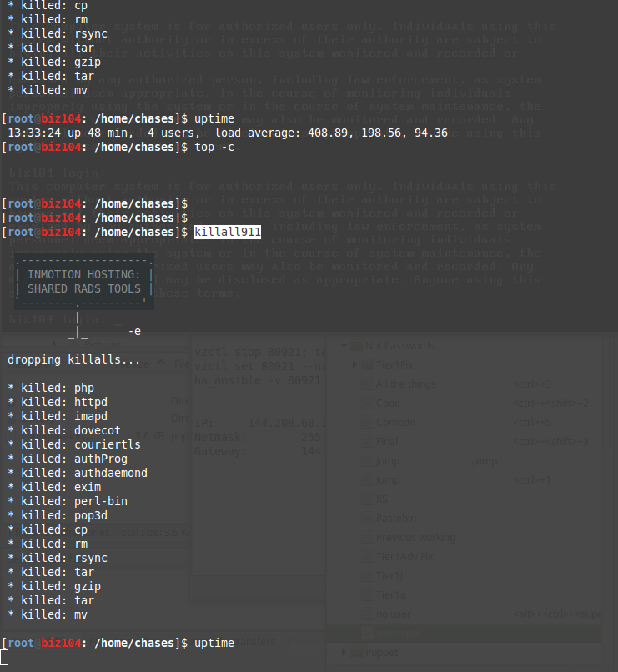This screenshot has width=618, height=672.
Task: Click the Not Passwords folder icon
Action: click(356, 346)
